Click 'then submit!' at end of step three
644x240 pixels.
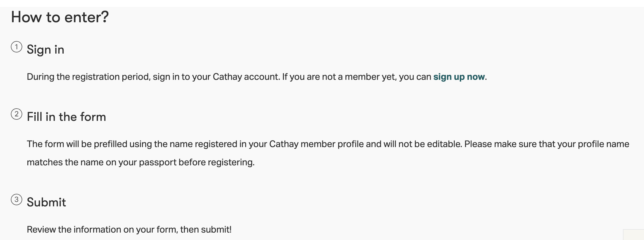tap(206, 229)
